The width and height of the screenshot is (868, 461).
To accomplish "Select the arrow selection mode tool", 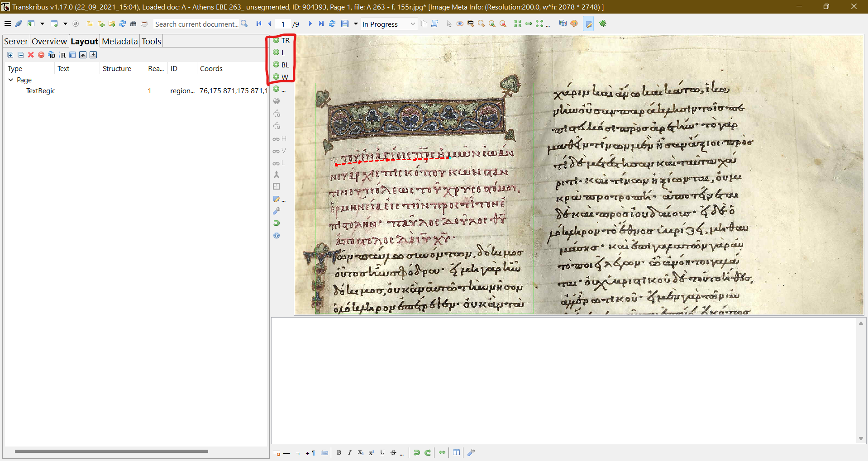I will [449, 24].
